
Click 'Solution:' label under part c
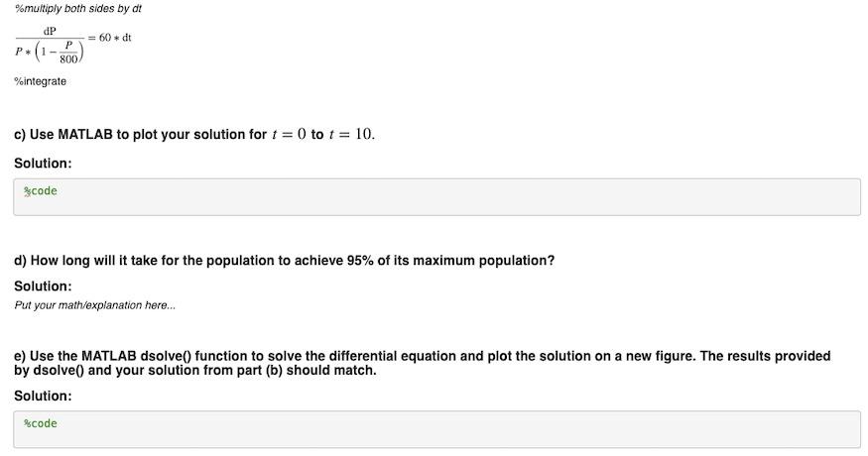43,164
